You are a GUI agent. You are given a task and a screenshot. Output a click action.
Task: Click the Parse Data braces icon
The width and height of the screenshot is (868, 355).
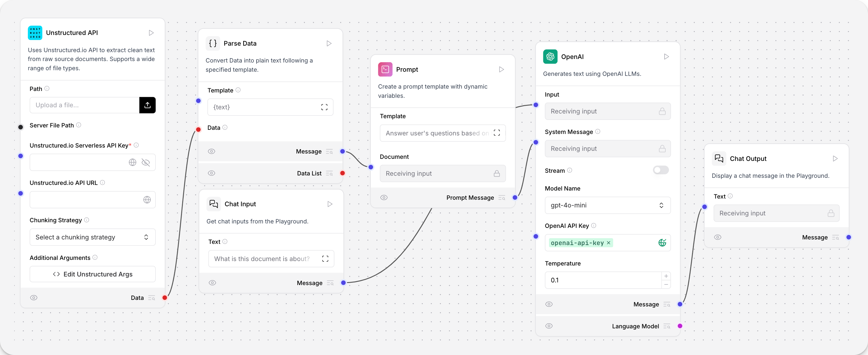[213, 44]
